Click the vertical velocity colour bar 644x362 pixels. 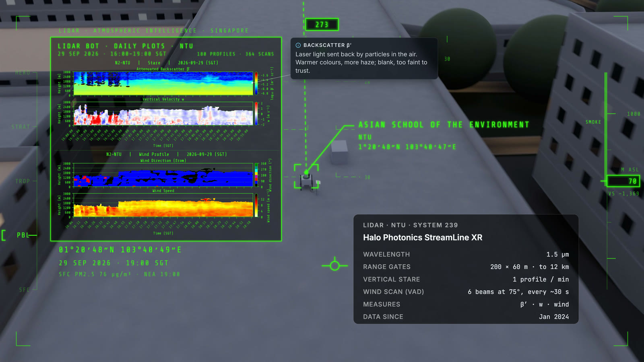tap(256, 113)
